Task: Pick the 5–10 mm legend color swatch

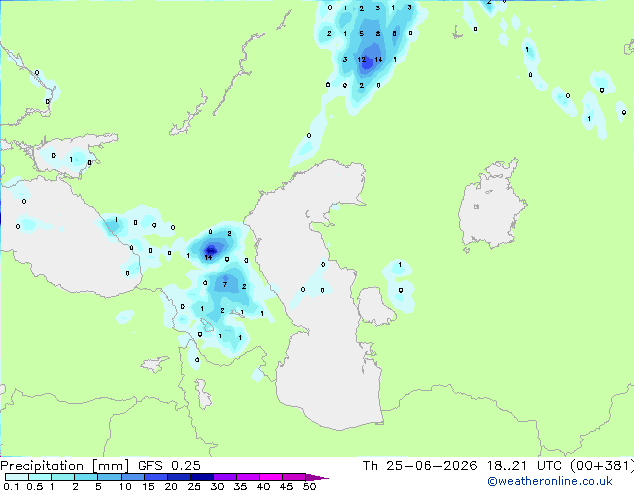Action: point(110,477)
